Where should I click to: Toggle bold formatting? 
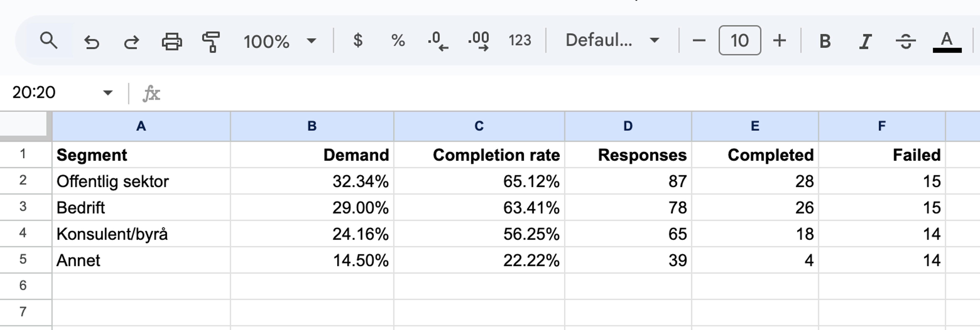pos(825,41)
